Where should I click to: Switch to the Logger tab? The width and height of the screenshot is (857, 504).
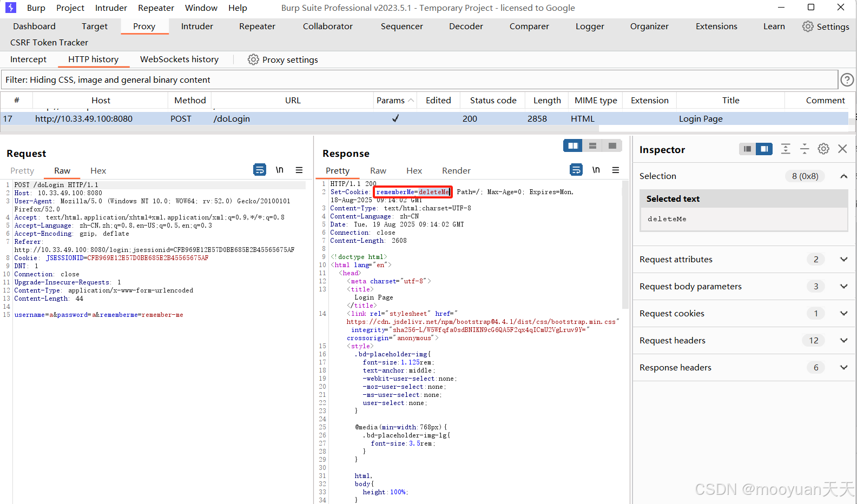point(590,26)
